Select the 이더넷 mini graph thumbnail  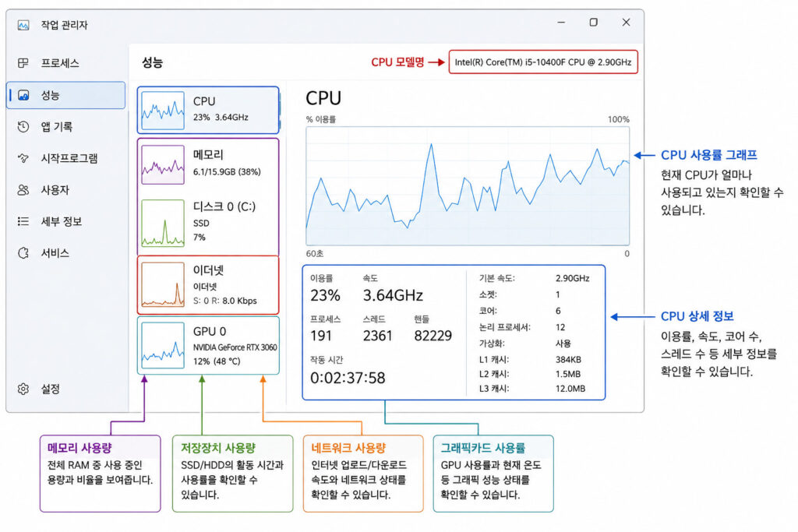point(163,284)
